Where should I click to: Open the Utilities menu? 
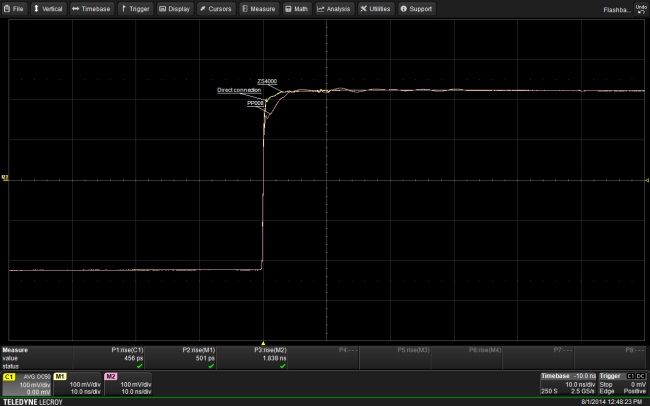coord(377,8)
